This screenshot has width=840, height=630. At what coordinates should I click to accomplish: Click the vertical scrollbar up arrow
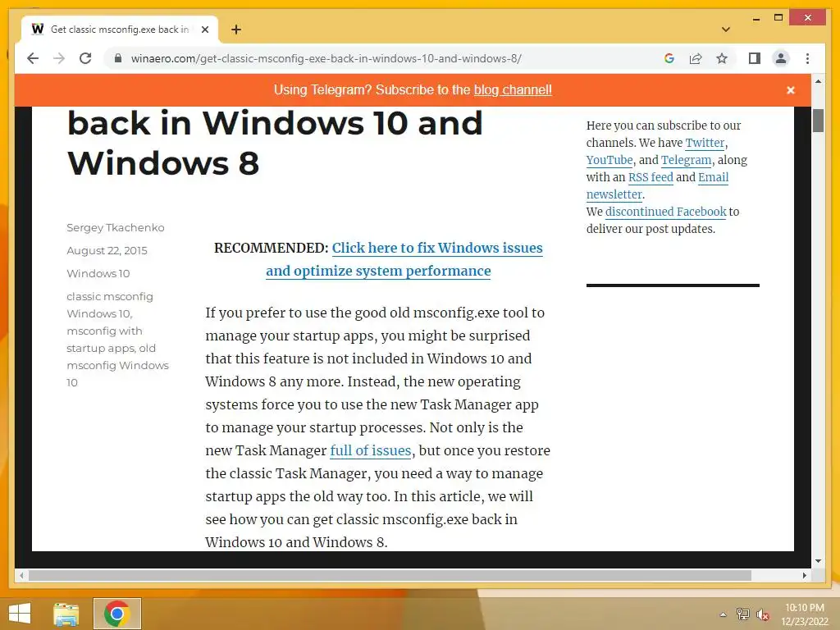point(818,81)
